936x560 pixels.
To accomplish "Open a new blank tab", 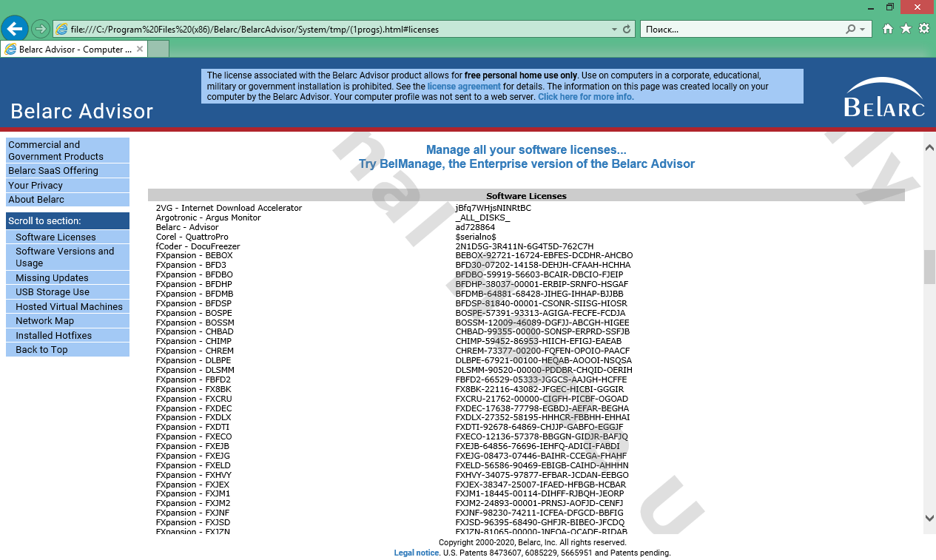I will point(158,50).
